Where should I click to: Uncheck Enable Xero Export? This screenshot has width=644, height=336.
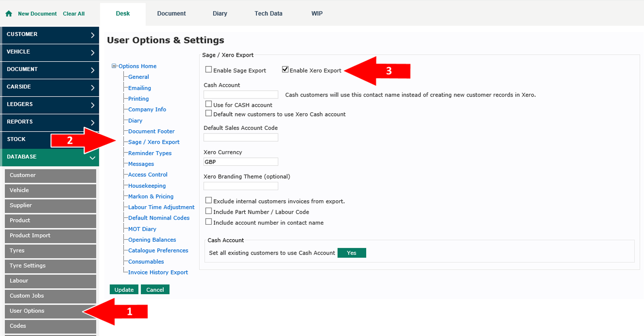pos(285,70)
